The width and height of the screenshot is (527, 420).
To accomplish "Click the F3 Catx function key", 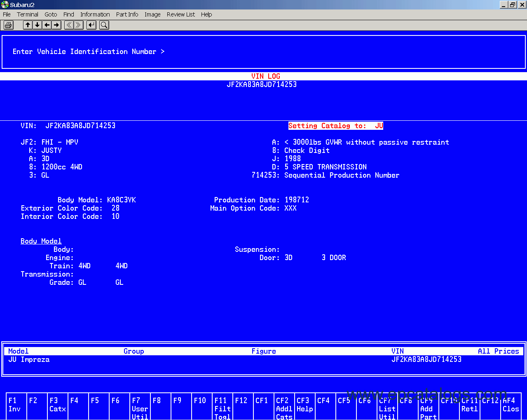I will (x=58, y=406).
